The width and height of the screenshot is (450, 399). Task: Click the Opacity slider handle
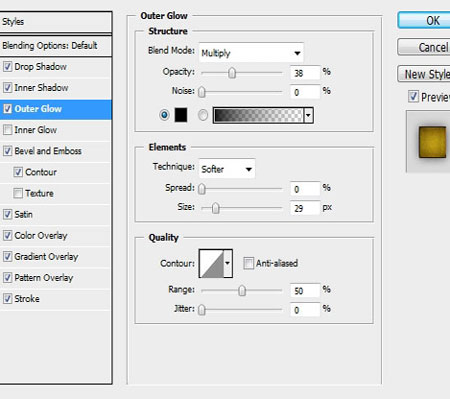click(232, 73)
